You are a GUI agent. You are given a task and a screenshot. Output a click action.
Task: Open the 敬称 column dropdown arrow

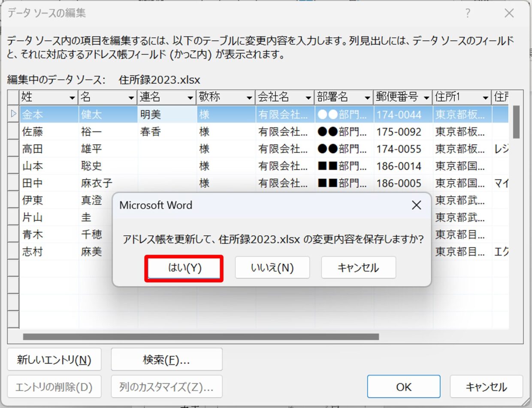(x=249, y=98)
